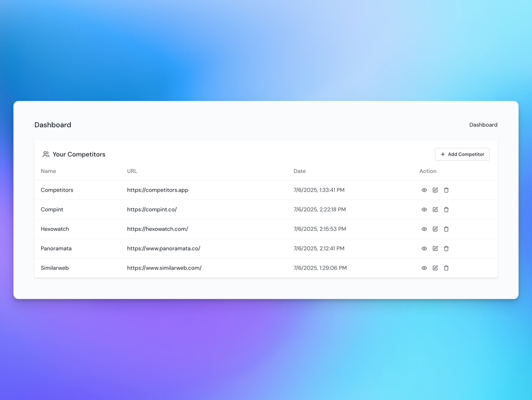Viewport: 532px width, 400px height.
Task: View the Hexowatch competitor
Action: coord(424,229)
